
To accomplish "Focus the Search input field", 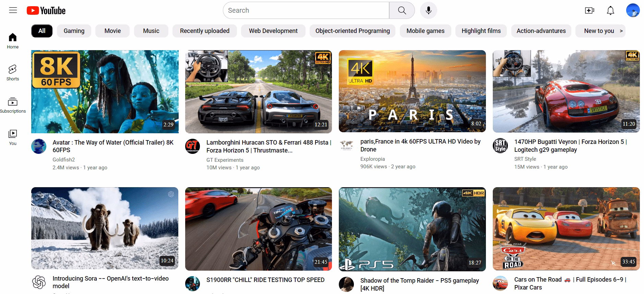I will 306,10.
